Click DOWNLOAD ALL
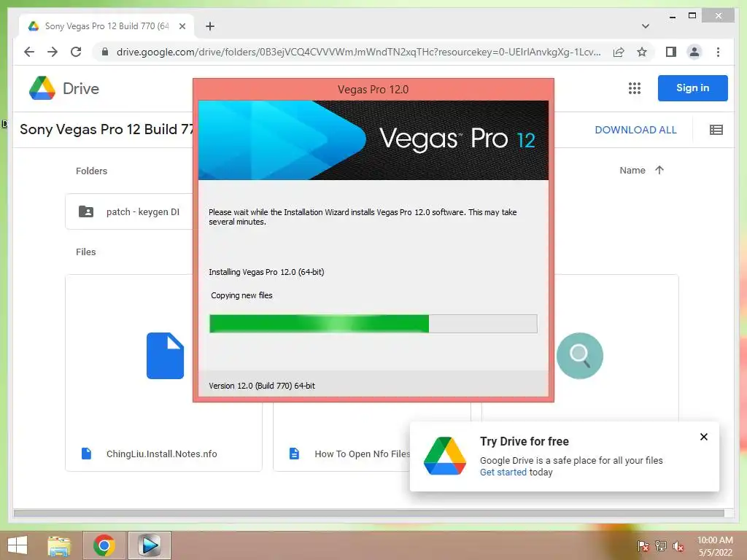Viewport: 747px width, 560px height. [635, 130]
